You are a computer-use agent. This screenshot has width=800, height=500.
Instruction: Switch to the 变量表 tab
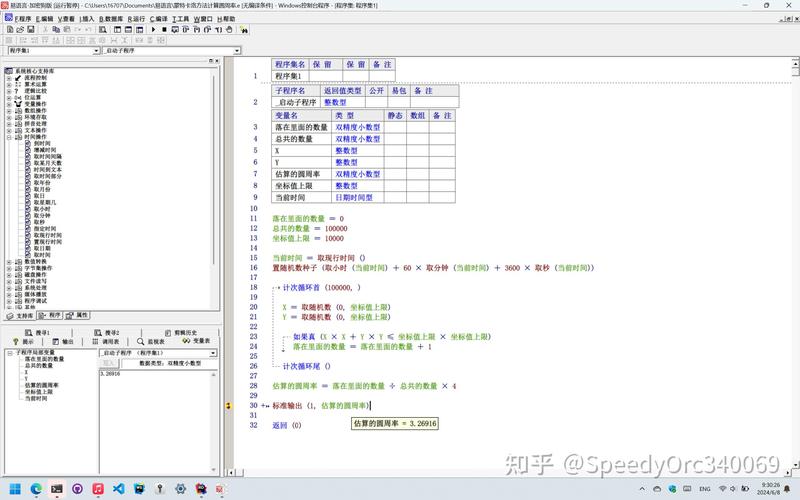[196, 341]
